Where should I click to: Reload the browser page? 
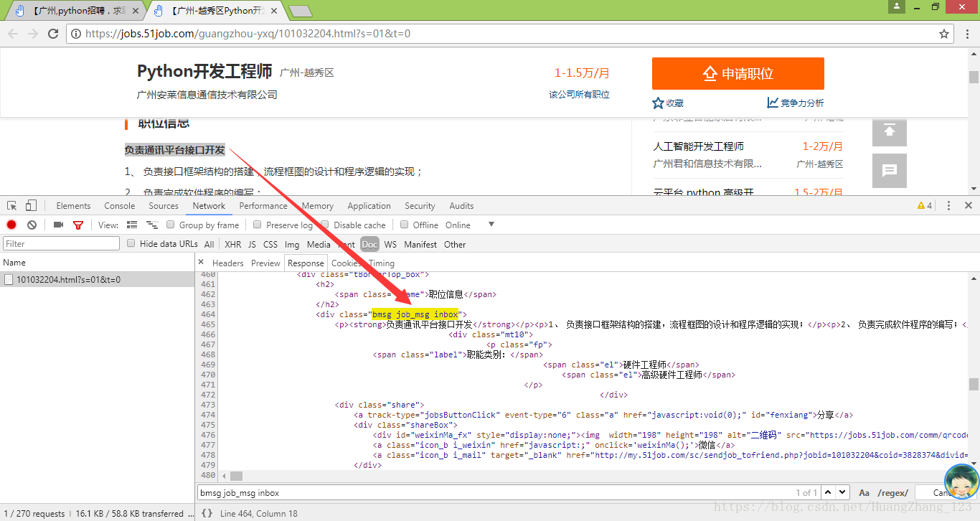pyautogui.click(x=53, y=34)
